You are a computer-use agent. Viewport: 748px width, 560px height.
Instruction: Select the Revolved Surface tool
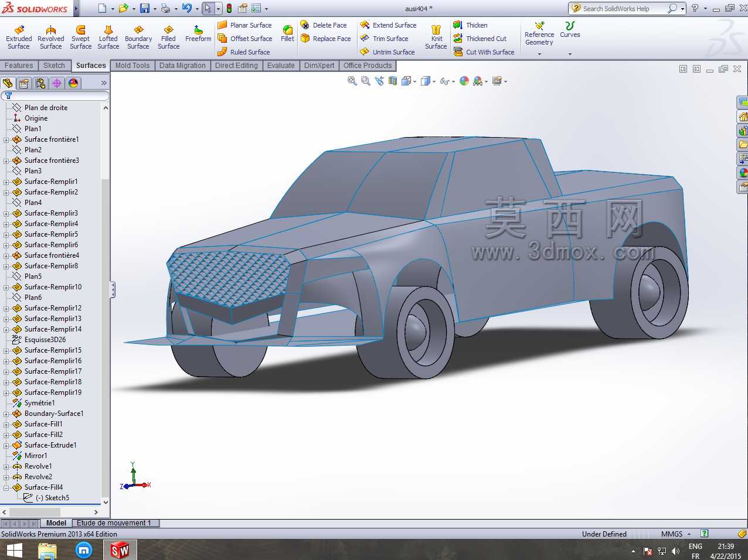[51, 37]
